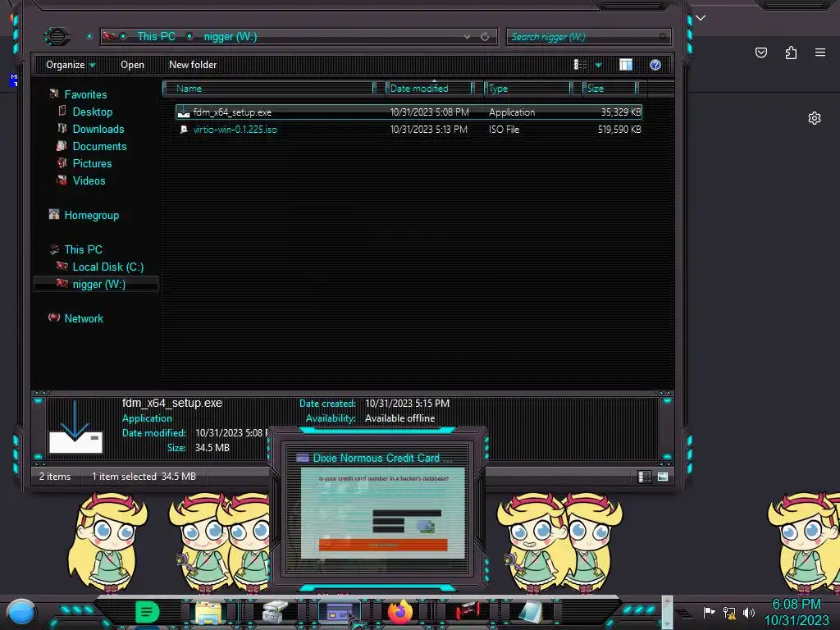Open Network in the navigation pane
This screenshot has height=630, width=840.
point(84,318)
